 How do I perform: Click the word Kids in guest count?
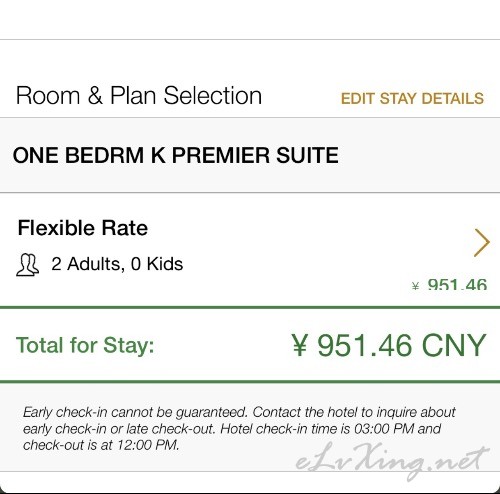pos(165,264)
